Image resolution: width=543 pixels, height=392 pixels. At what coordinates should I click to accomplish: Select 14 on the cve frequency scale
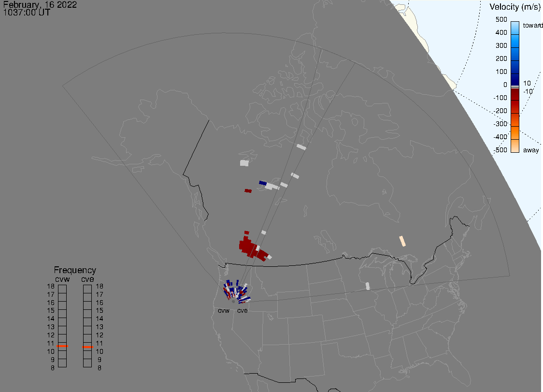[x=100, y=319]
